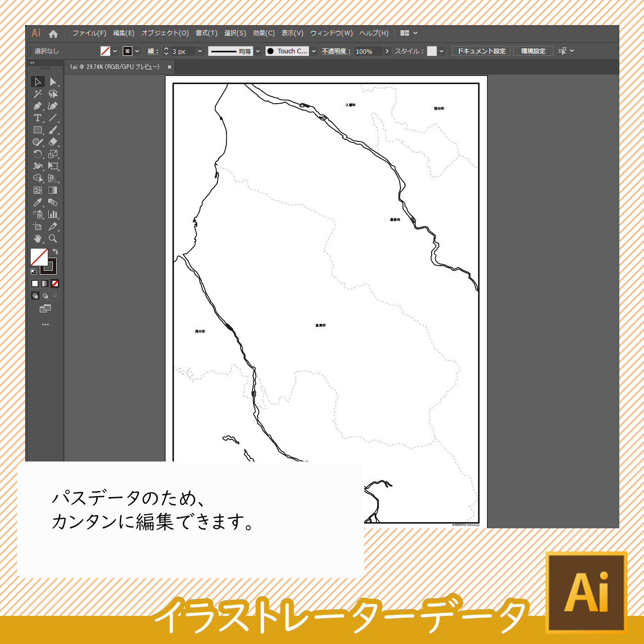Open the ファイル(F) menu
644x644 pixels.
pyautogui.click(x=89, y=33)
